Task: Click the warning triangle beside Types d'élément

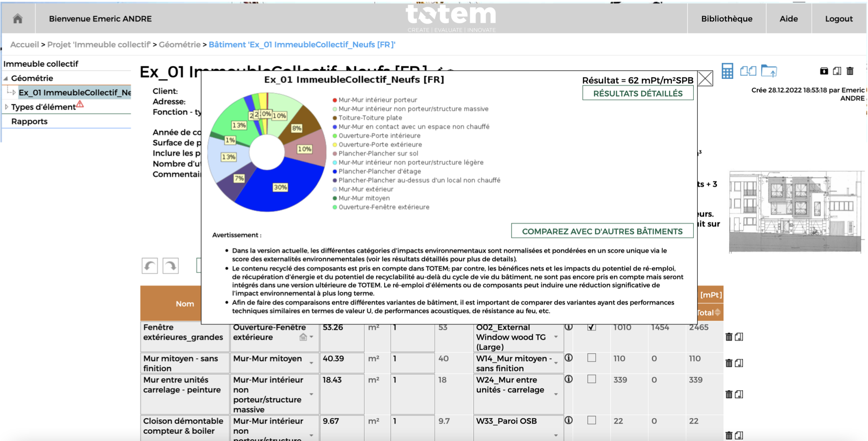Action: pos(80,104)
